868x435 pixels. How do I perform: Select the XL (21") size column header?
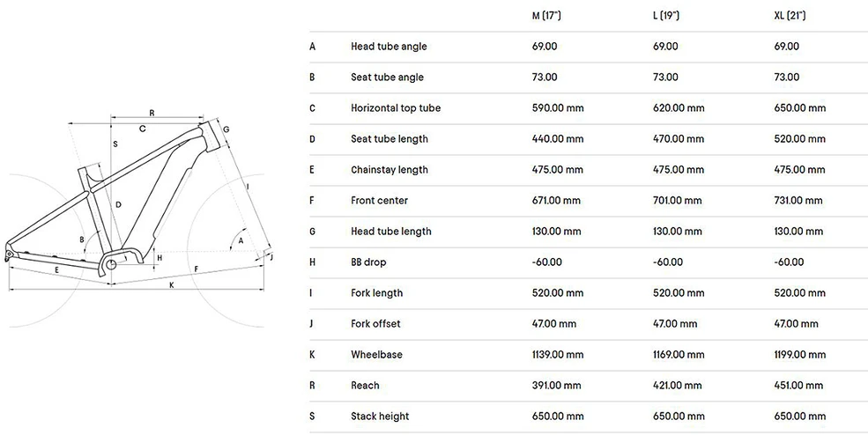(790, 16)
